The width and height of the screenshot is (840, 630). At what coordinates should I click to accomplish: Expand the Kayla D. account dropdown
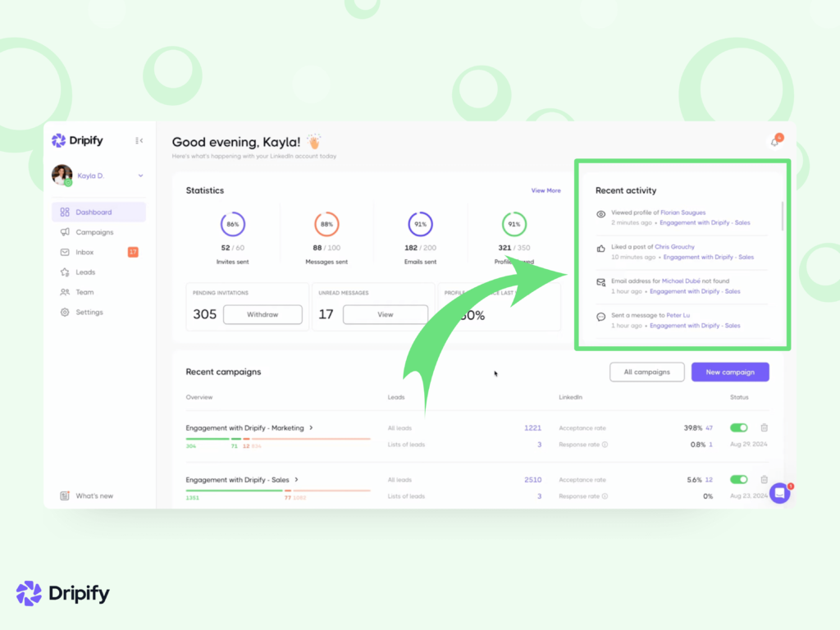click(x=140, y=176)
